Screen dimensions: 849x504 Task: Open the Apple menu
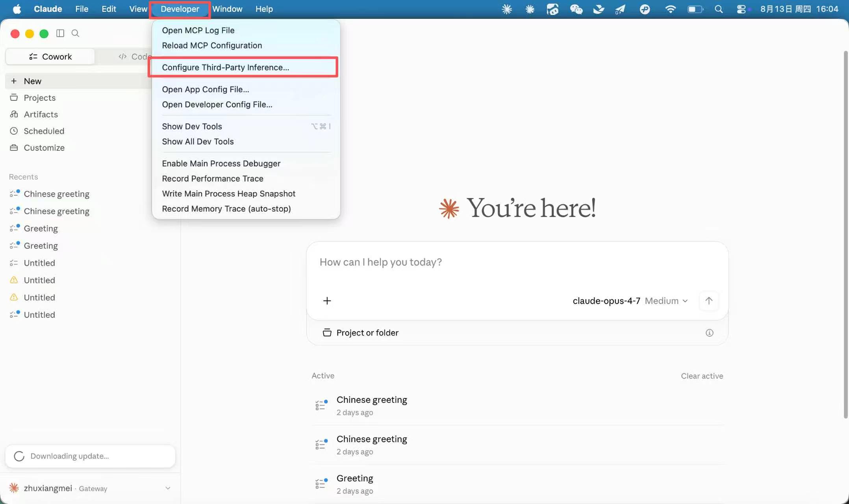click(17, 9)
